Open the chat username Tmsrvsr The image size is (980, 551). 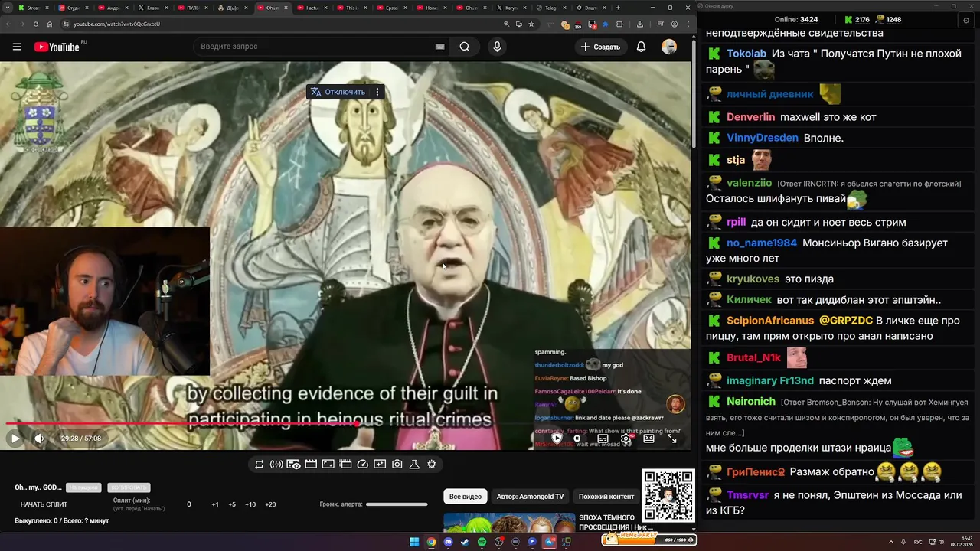(748, 495)
